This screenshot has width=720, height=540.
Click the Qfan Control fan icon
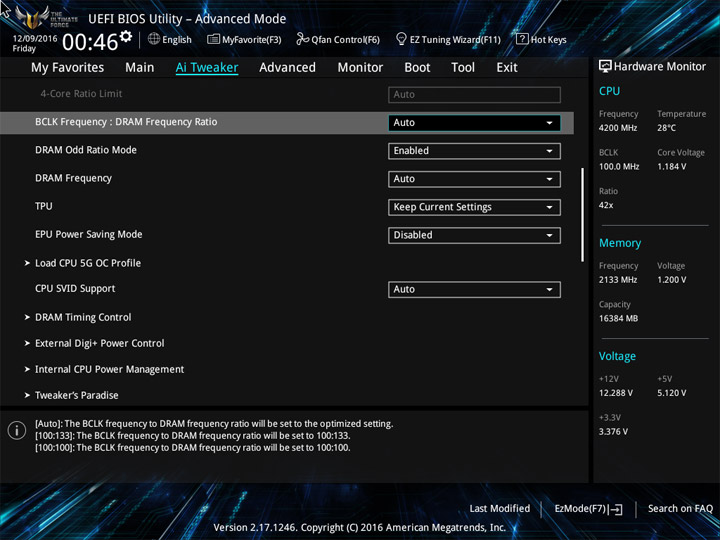click(x=303, y=39)
